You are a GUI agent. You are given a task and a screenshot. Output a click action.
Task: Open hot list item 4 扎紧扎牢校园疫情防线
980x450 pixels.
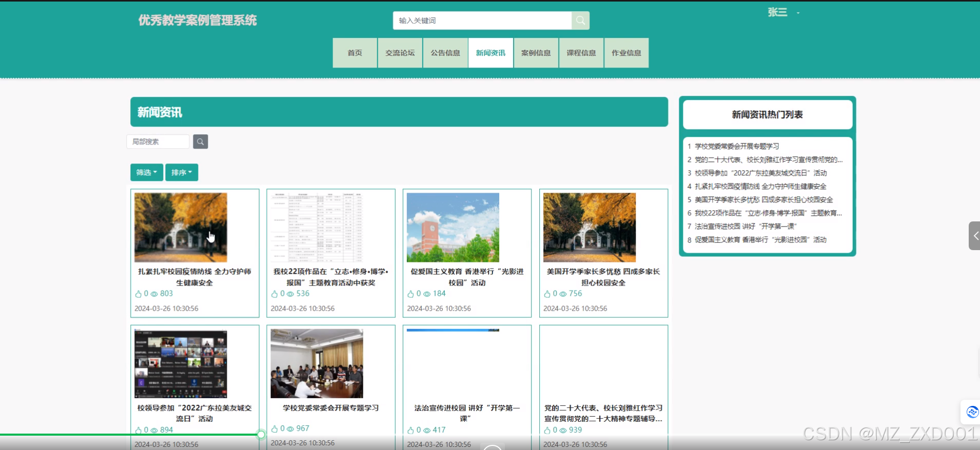pos(760,186)
